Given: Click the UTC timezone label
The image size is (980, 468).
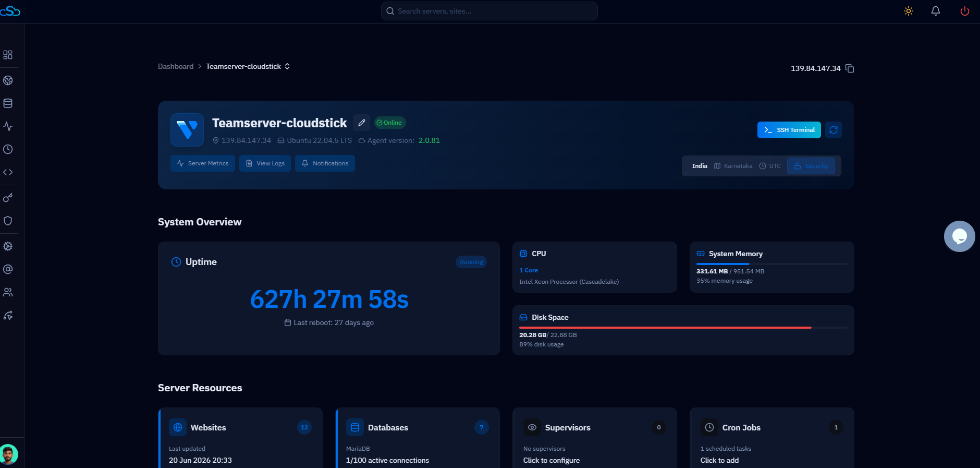Looking at the screenshot, I should coord(775,166).
